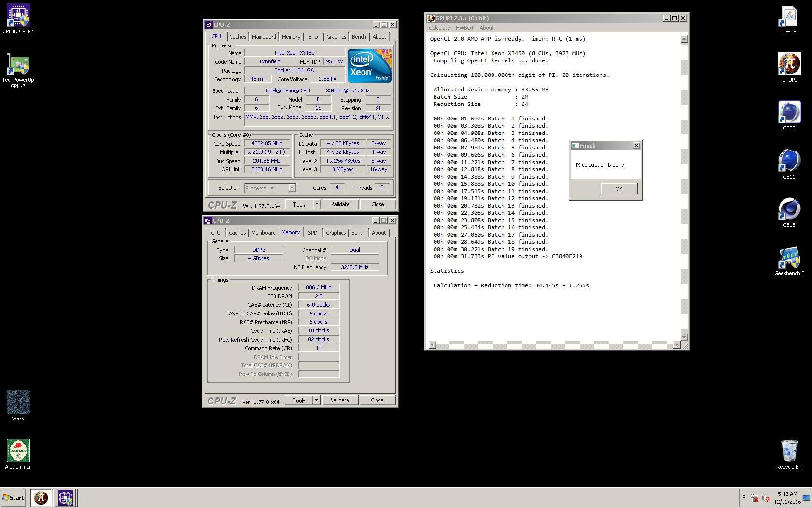Switch to SPD tab in bottom CPU-Z
The width and height of the screenshot is (812, 508).
point(313,233)
